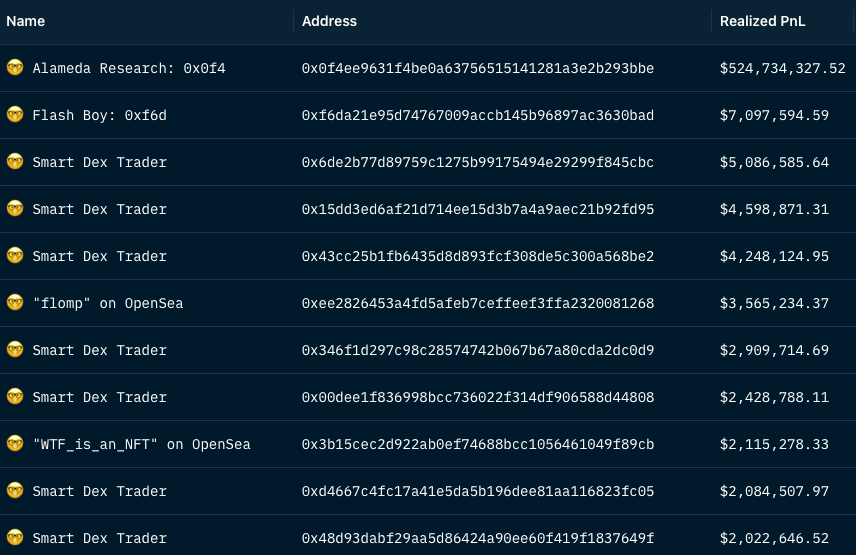
Task: Click the emoji next to "WTF_is_an_NFT" on OpenSea
Action: 14,444
